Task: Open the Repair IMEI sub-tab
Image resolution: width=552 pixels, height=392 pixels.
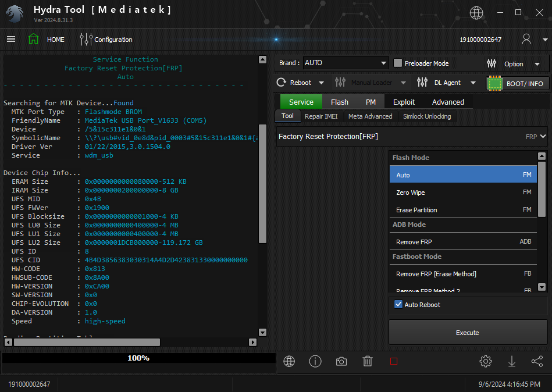Action: pyautogui.click(x=321, y=116)
